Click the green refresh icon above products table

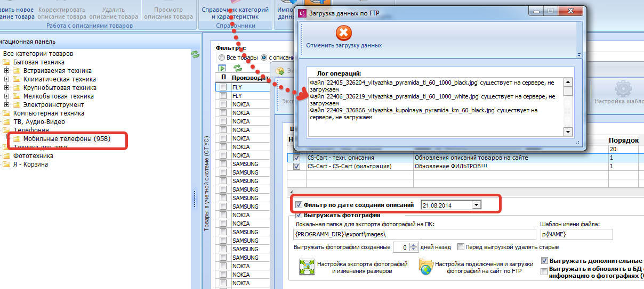[x=238, y=68]
